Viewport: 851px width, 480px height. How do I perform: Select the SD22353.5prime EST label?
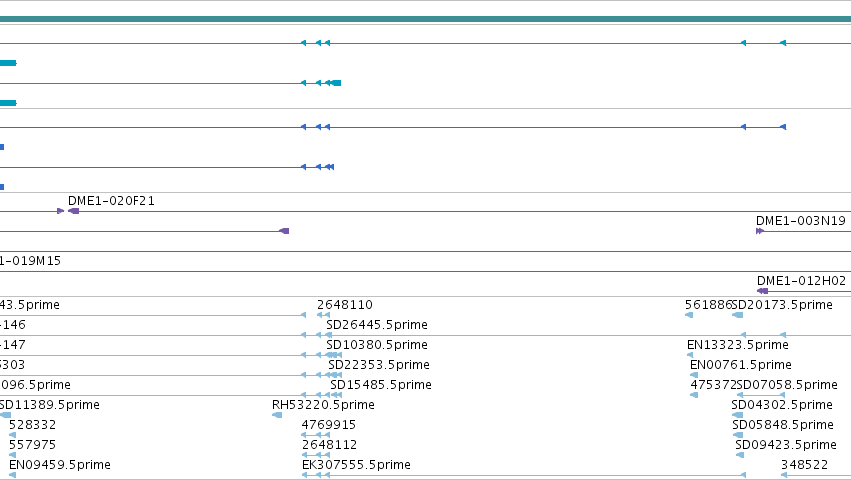[379, 365]
